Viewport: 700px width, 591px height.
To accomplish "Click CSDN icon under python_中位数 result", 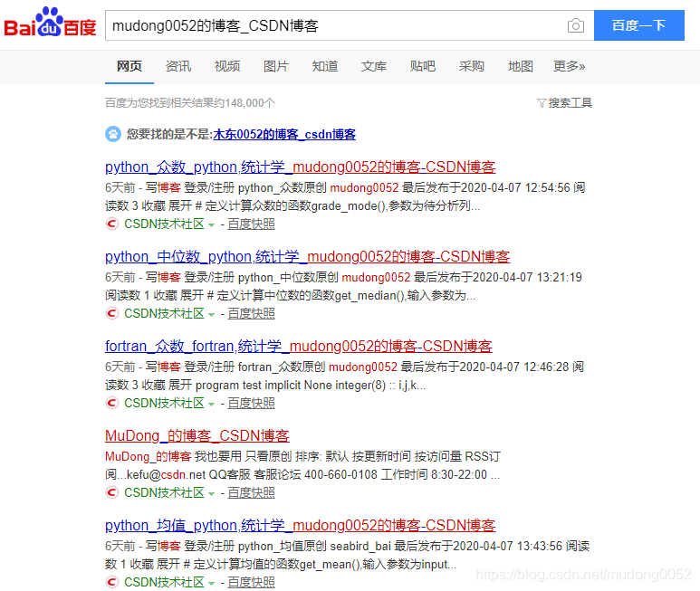I will pos(111,313).
